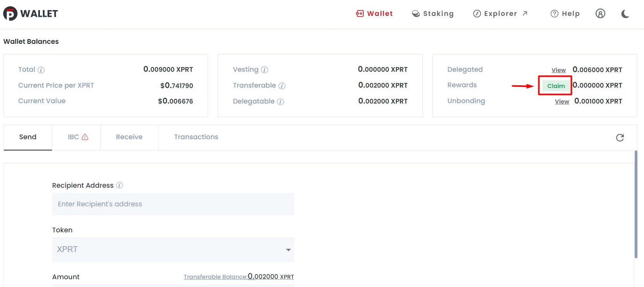Select the Delegated amount 0.006000 XPRT

coord(597,70)
